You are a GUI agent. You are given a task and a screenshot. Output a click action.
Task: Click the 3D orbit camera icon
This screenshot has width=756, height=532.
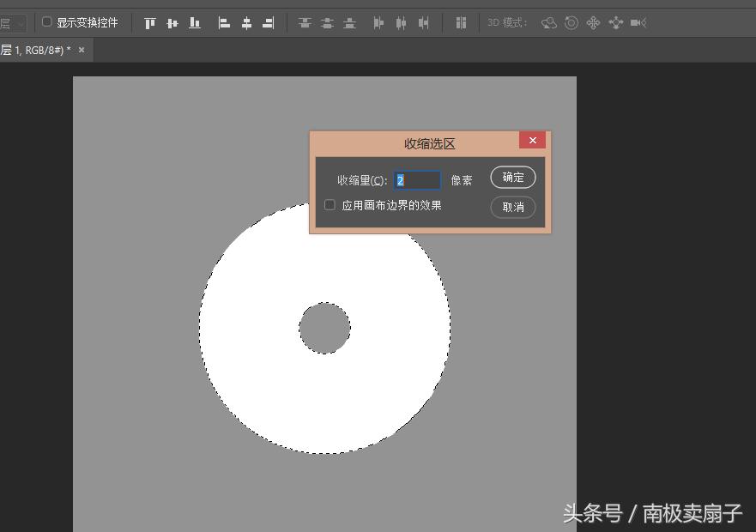coord(549,22)
